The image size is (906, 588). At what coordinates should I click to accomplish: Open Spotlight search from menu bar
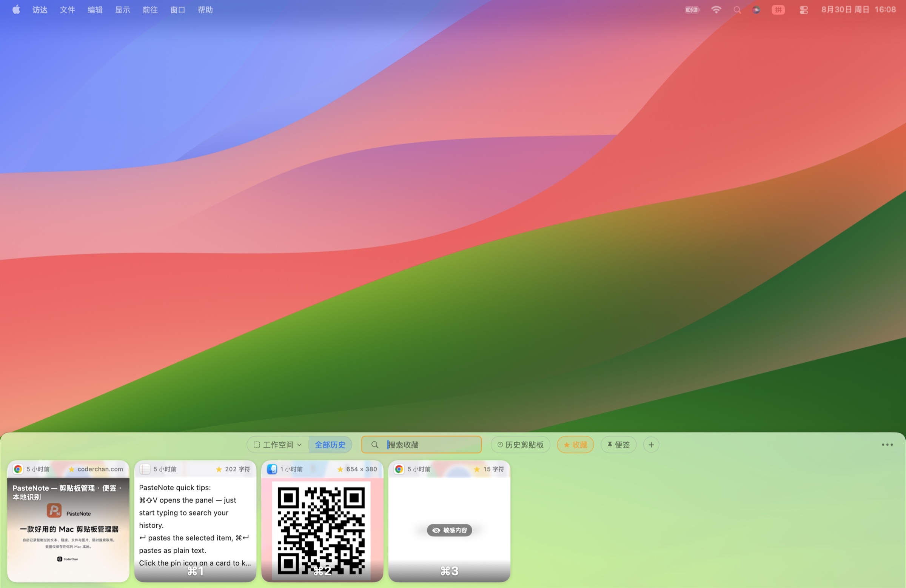coord(737,10)
